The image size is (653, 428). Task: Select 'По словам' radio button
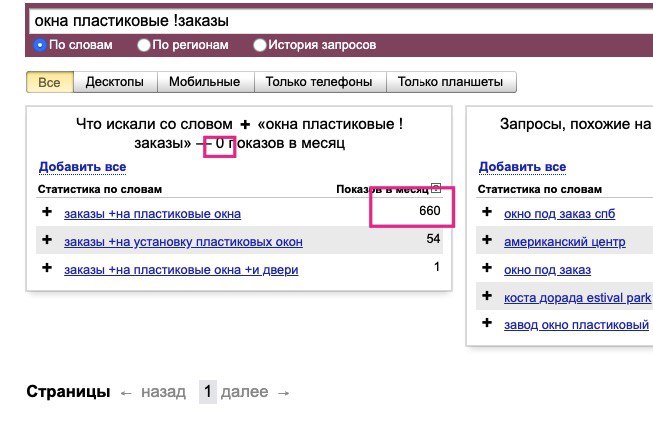tap(40, 45)
